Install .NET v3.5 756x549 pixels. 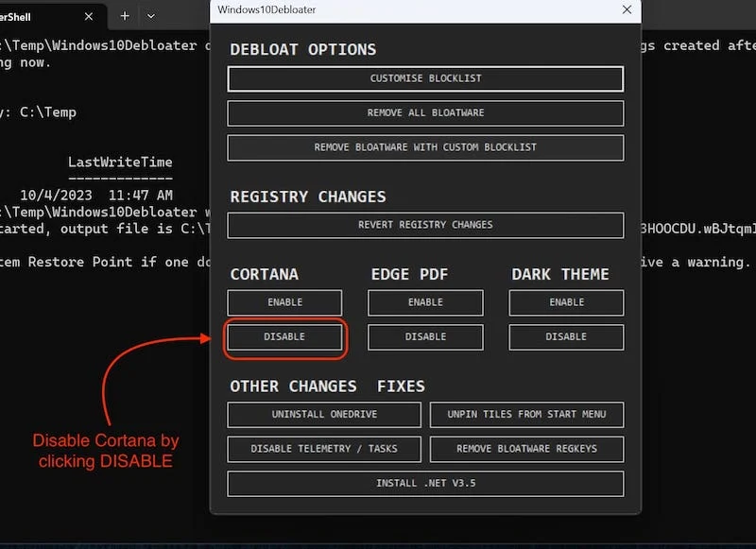(425, 484)
